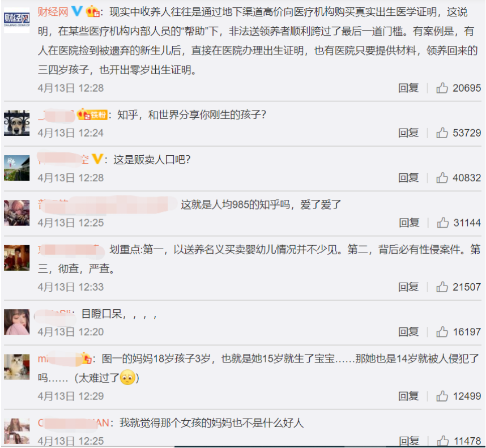Click 回复 under the 图一的妈妈18岁 comment

pyautogui.click(x=408, y=396)
